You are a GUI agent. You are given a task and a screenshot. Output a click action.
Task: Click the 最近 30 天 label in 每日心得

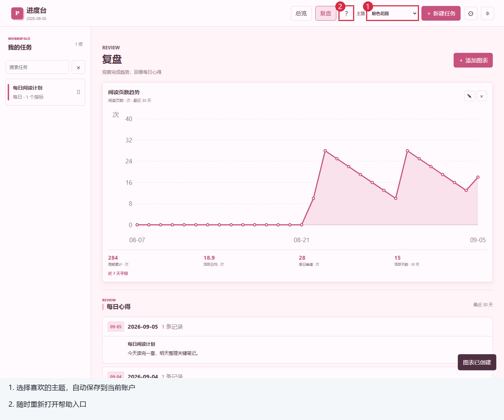[x=483, y=305]
